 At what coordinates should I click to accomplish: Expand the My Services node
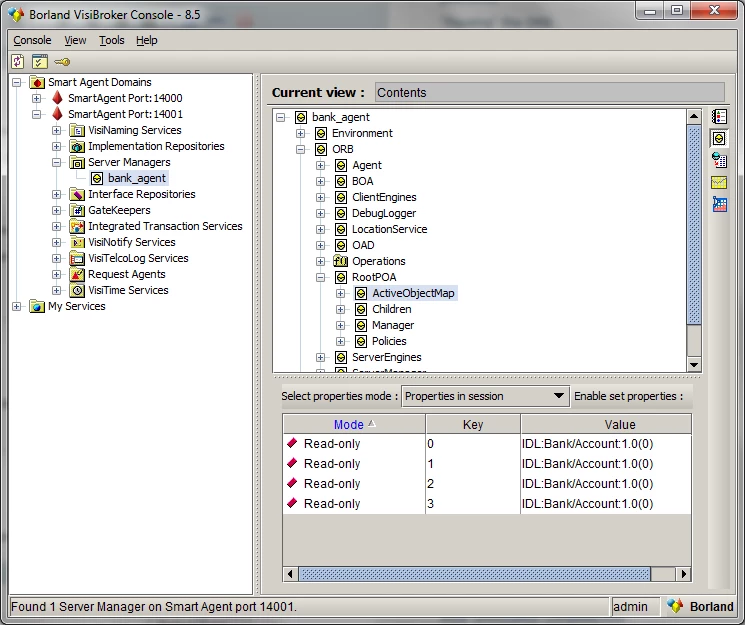(17, 307)
